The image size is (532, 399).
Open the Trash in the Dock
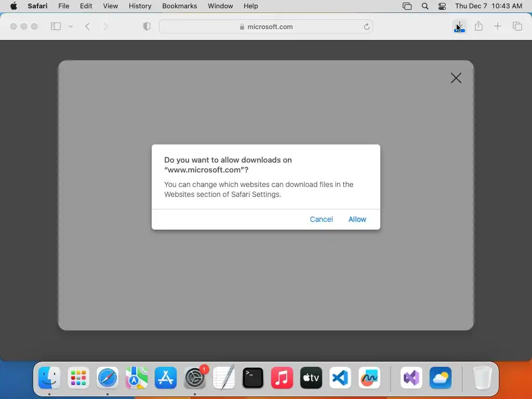click(482, 378)
